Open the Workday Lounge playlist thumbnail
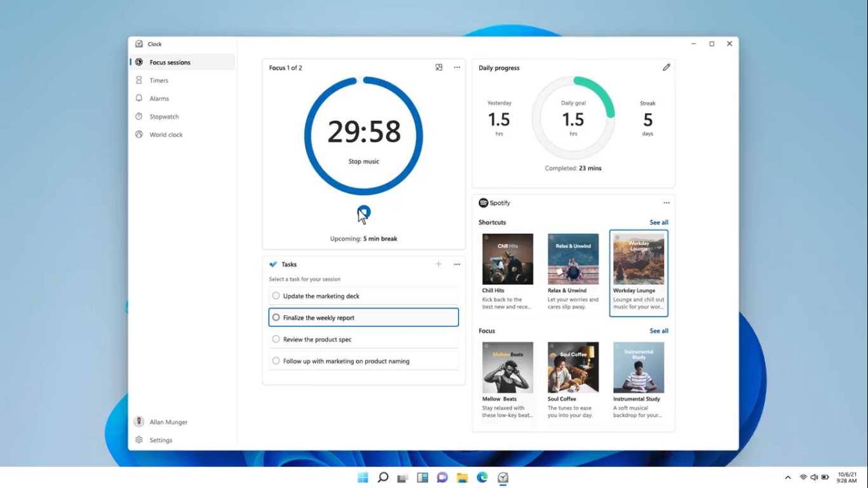The image size is (868, 488). point(638,258)
